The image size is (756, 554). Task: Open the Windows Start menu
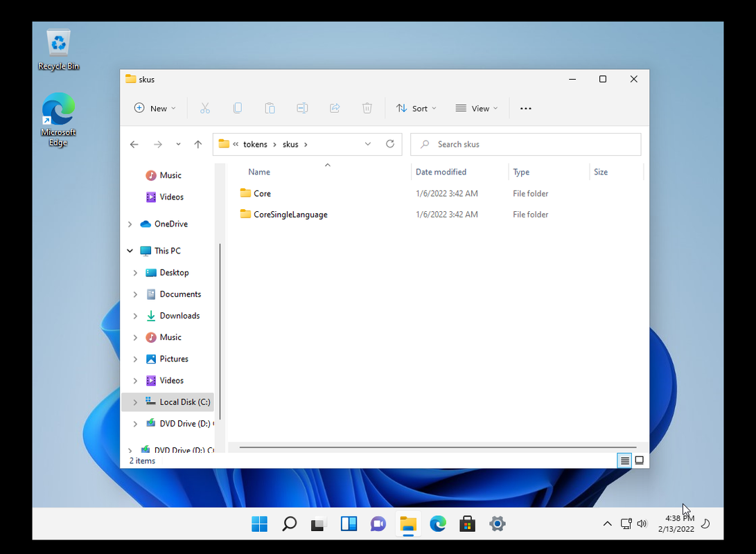point(259,524)
